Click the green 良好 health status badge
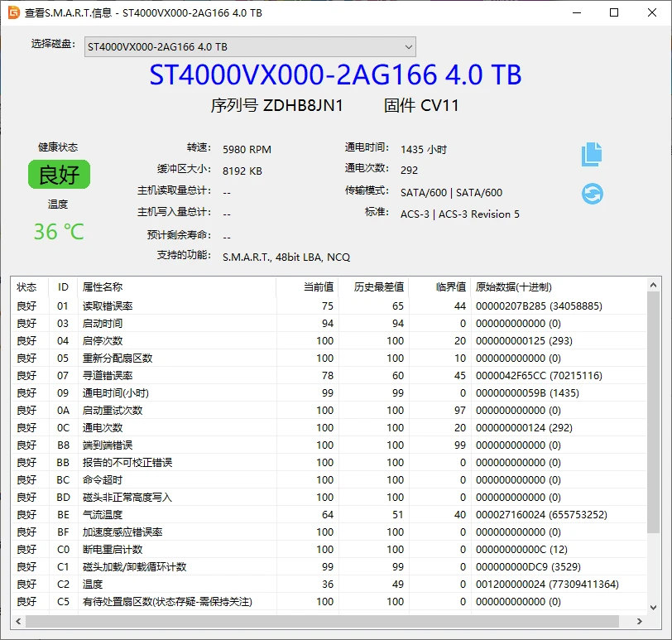This screenshot has width=672, height=640. tap(59, 175)
